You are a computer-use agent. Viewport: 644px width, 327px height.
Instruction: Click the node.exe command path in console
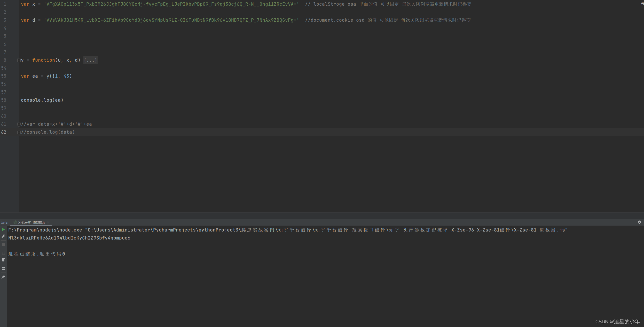pos(45,230)
